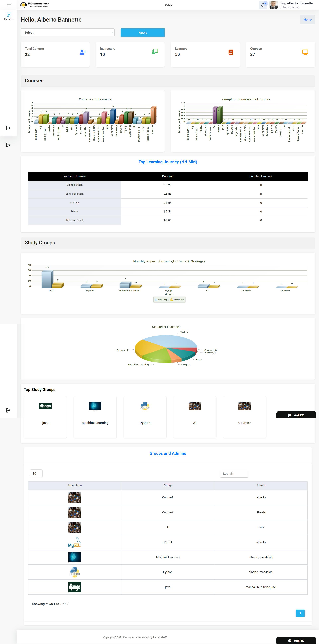The height and width of the screenshot is (644, 319).
Task: Click the Home breadcrumb link
Action: 308,19
